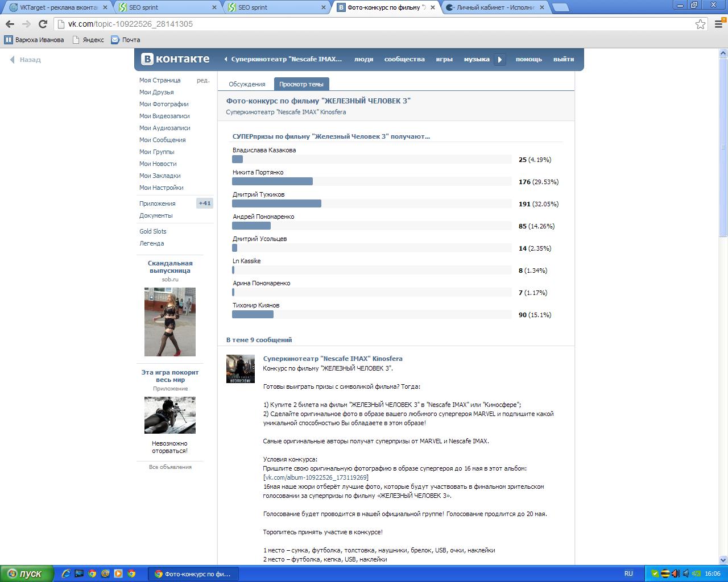Open the Обсуждения tab

tap(247, 84)
